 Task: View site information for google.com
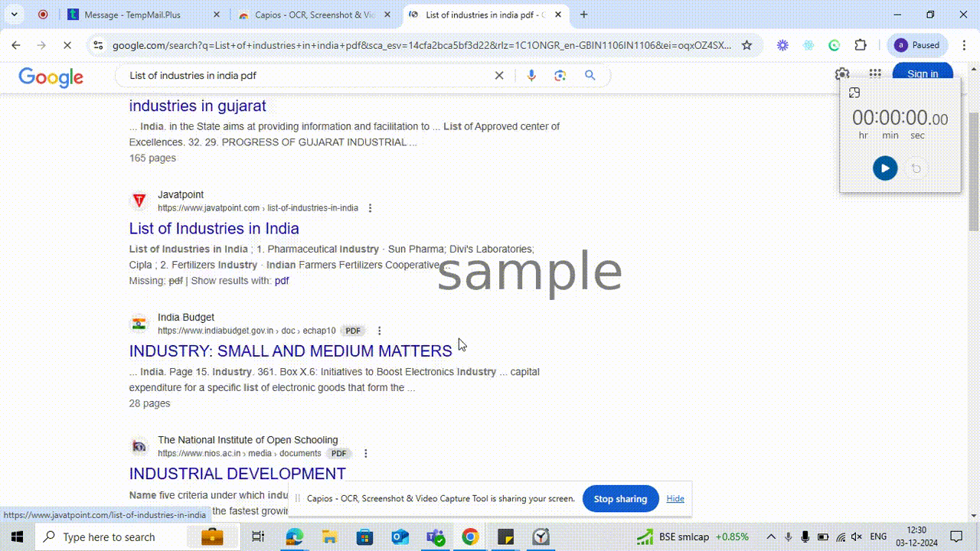(97, 45)
